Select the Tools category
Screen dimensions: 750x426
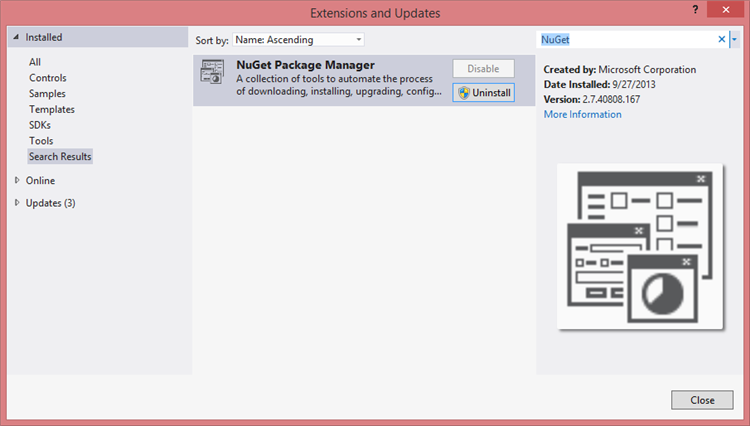click(x=41, y=141)
